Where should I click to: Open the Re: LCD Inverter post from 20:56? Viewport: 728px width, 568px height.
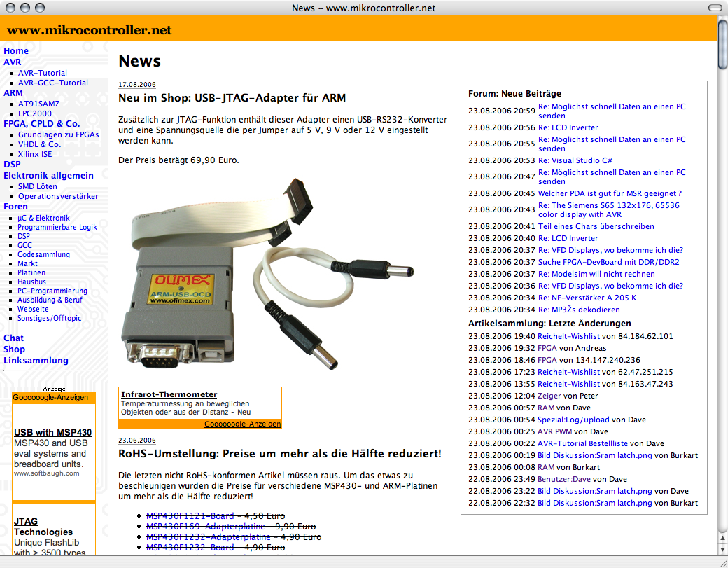pyautogui.click(x=568, y=127)
